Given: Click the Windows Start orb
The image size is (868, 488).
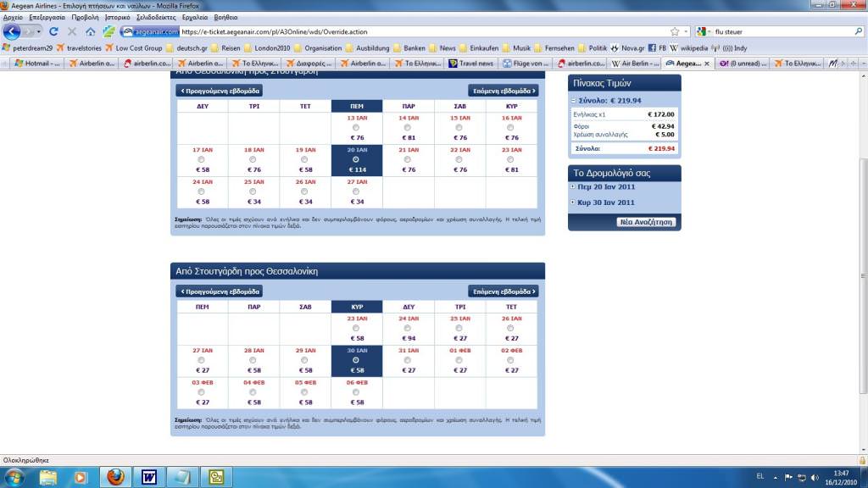Looking at the screenshot, I should click(x=15, y=477).
